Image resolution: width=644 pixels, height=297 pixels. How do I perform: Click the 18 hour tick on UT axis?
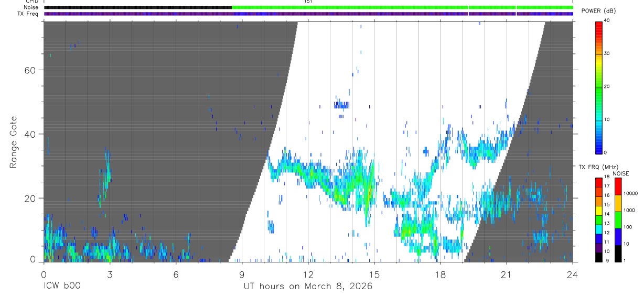point(441,274)
